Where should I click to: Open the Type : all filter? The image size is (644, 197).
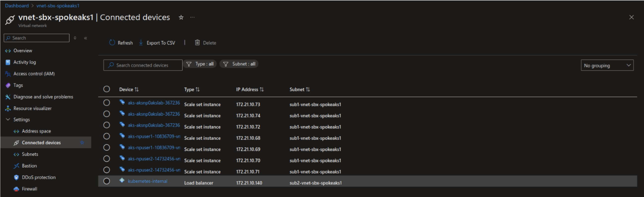tap(200, 64)
